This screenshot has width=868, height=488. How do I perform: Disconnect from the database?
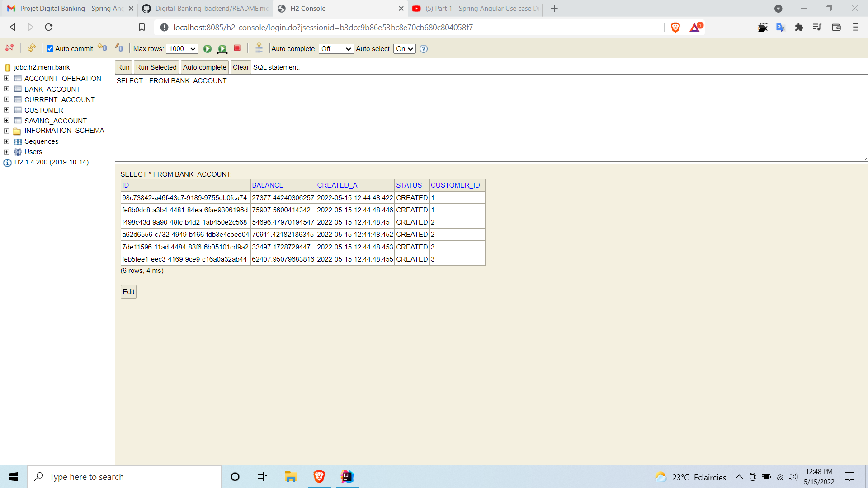tap(9, 48)
